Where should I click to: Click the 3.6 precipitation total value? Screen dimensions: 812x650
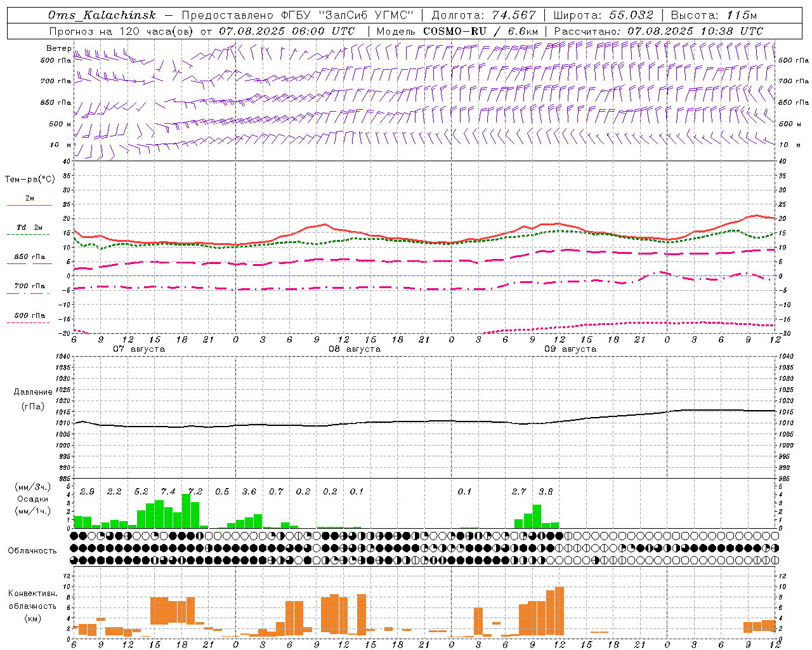(249, 491)
